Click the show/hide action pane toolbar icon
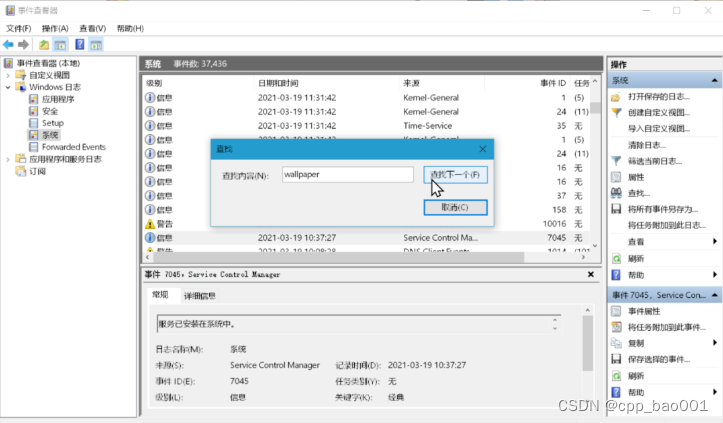Screen dimensions: 723x423 pyautogui.click(x=96, y=45)
